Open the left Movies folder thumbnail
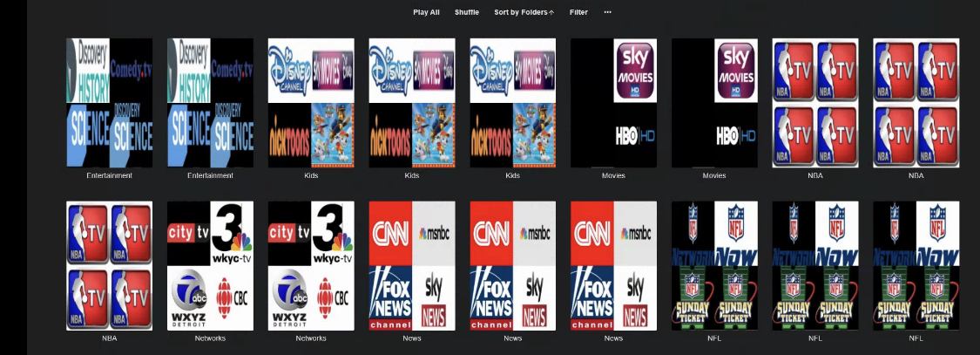 [614, 103]
